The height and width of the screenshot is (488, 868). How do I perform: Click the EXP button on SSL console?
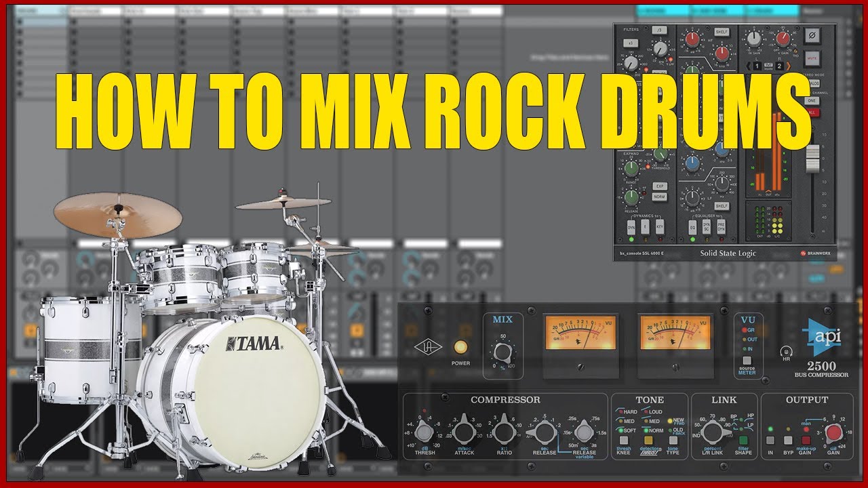point(660,186)
